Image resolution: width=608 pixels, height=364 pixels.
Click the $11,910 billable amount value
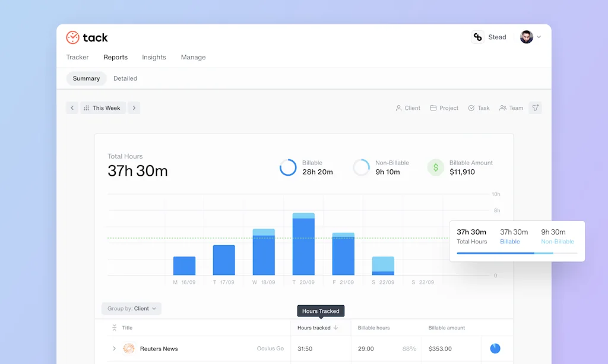(x=462, y=172)
